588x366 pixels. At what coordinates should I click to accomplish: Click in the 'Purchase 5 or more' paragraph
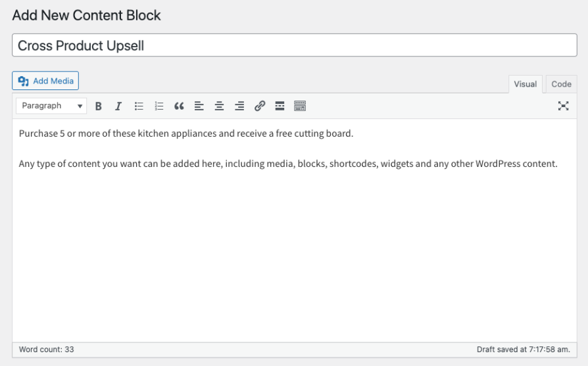point(186,133)
